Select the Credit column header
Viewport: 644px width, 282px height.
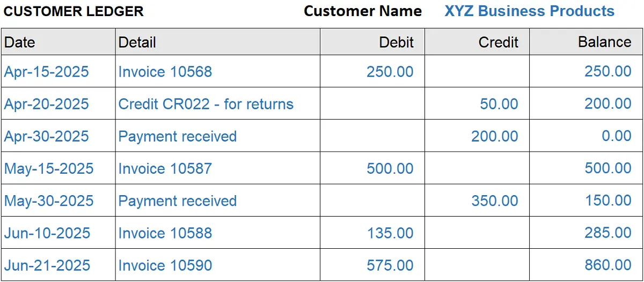click(x=498, y=42)
